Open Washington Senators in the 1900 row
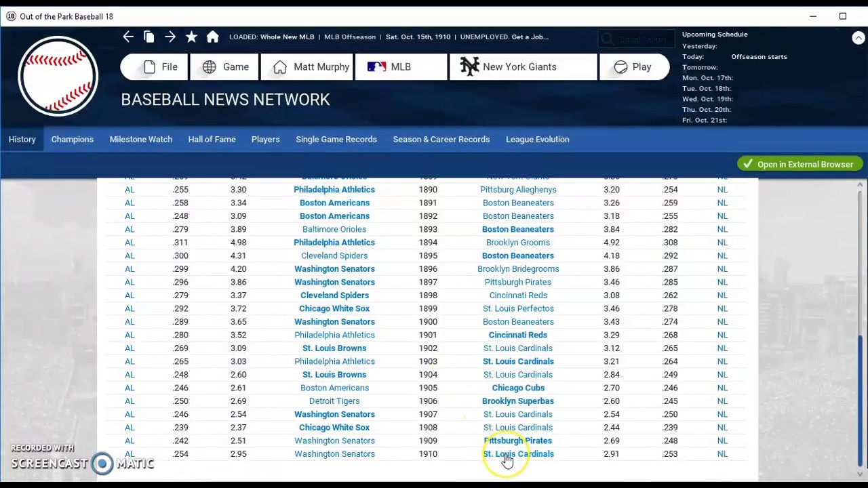Viewport: 868px width, 488px height. click(334, 322)
